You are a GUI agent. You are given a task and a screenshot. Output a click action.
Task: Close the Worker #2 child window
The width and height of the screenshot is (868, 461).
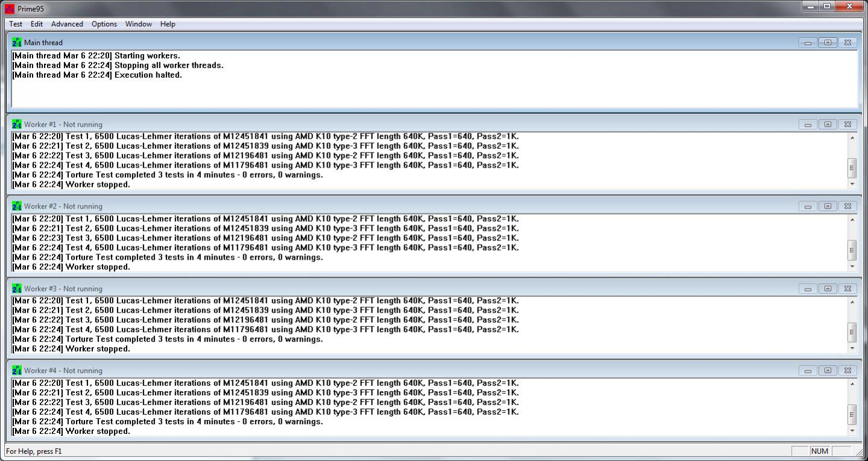(847, 206)
